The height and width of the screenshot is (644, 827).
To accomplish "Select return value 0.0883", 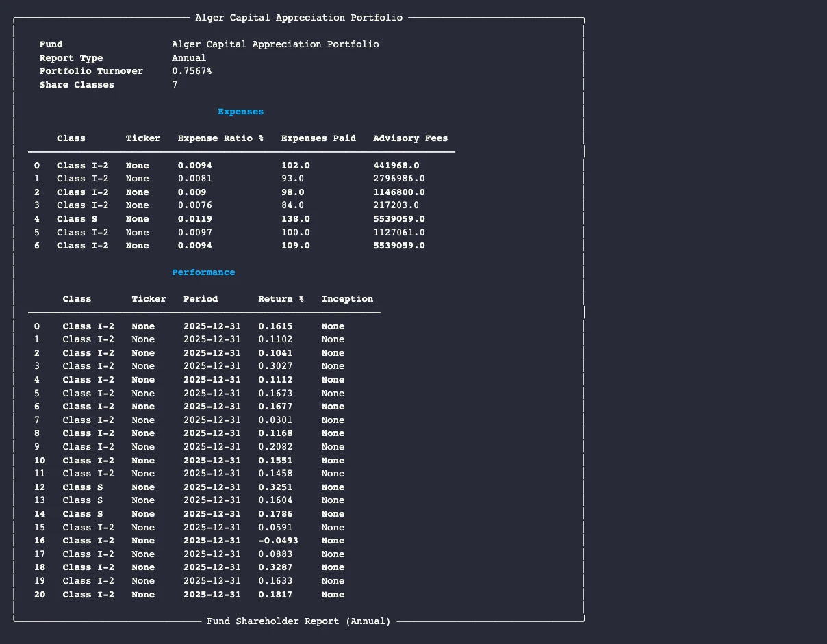I will [x=275, y=554].
